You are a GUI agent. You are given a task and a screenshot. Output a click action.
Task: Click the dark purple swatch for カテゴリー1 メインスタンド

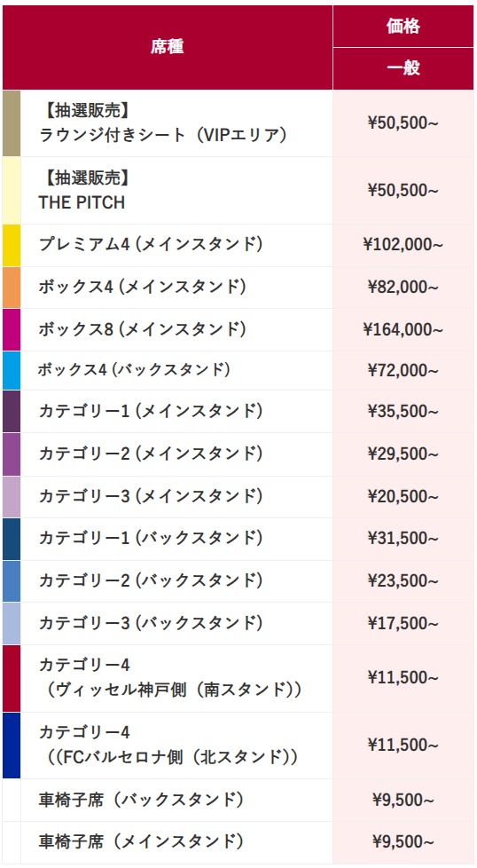[12, 411]
